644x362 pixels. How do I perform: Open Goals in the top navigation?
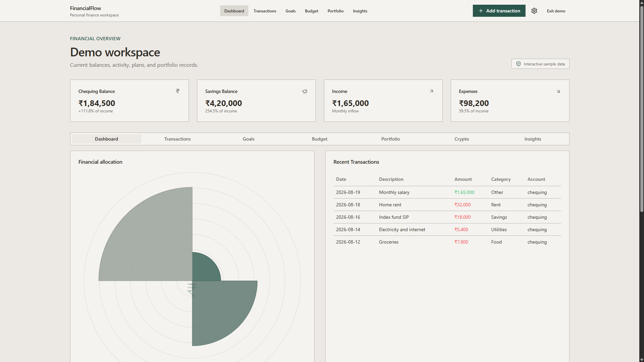pyautogui.click(x=291, y=11)
